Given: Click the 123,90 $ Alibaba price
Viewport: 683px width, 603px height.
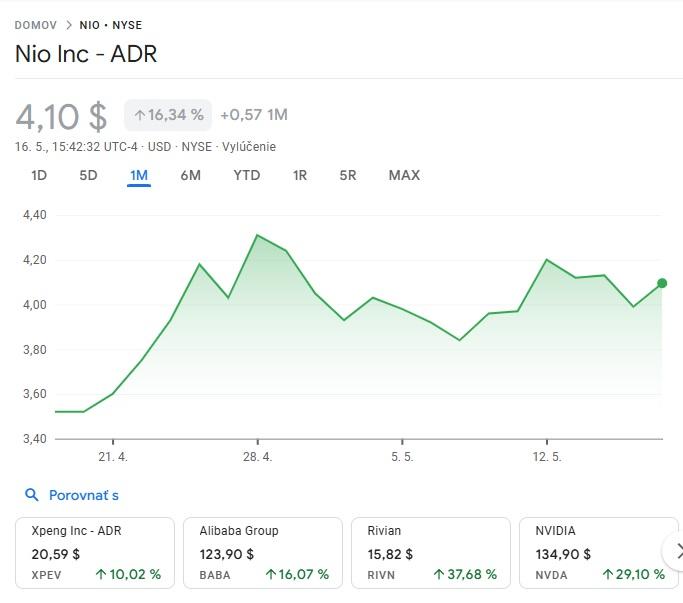Looking at the screenshot, I should point(227,554).
